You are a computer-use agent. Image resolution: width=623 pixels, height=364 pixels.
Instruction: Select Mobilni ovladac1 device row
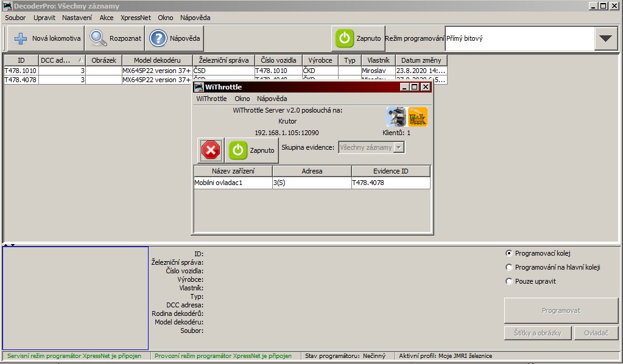(312, 183)
